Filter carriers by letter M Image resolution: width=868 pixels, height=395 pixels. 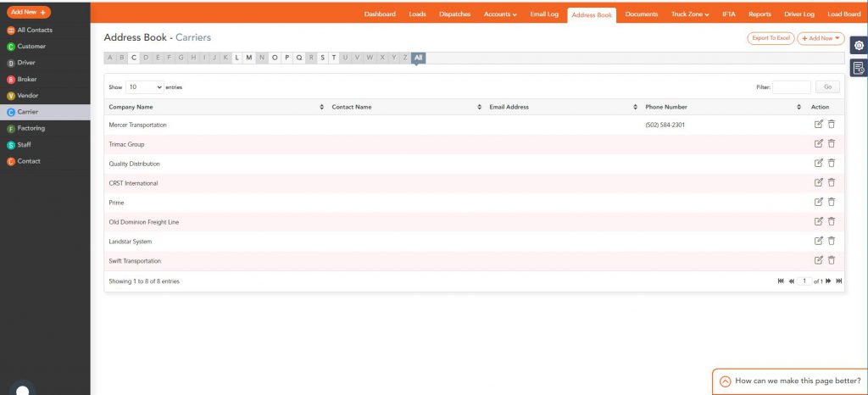[249, 58]
